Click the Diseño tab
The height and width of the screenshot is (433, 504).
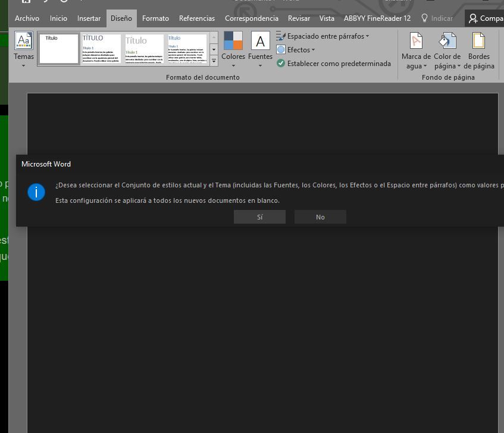(121, 18)
